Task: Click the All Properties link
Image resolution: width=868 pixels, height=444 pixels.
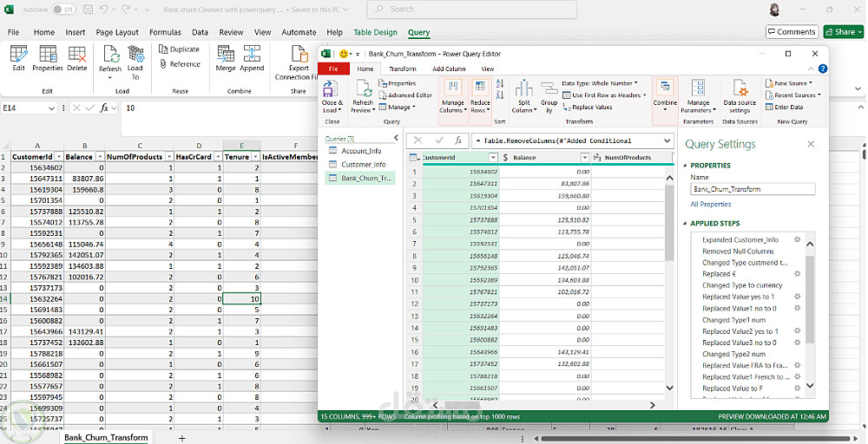Action: [710, 204]
